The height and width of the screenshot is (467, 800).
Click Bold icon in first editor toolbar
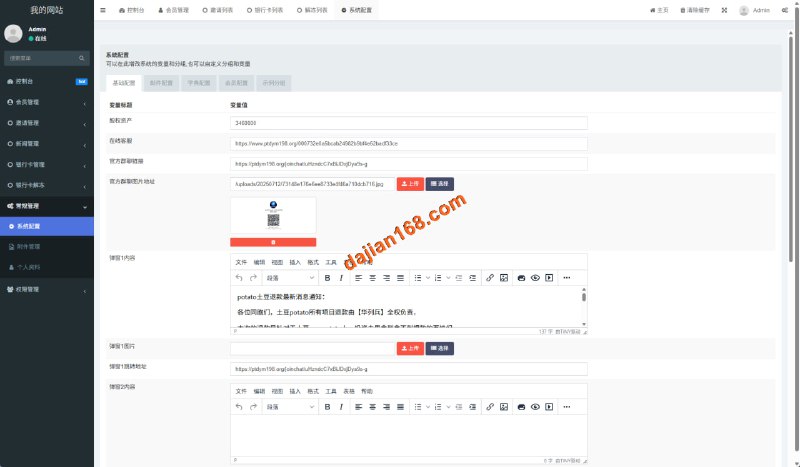(x=328, y=277)
